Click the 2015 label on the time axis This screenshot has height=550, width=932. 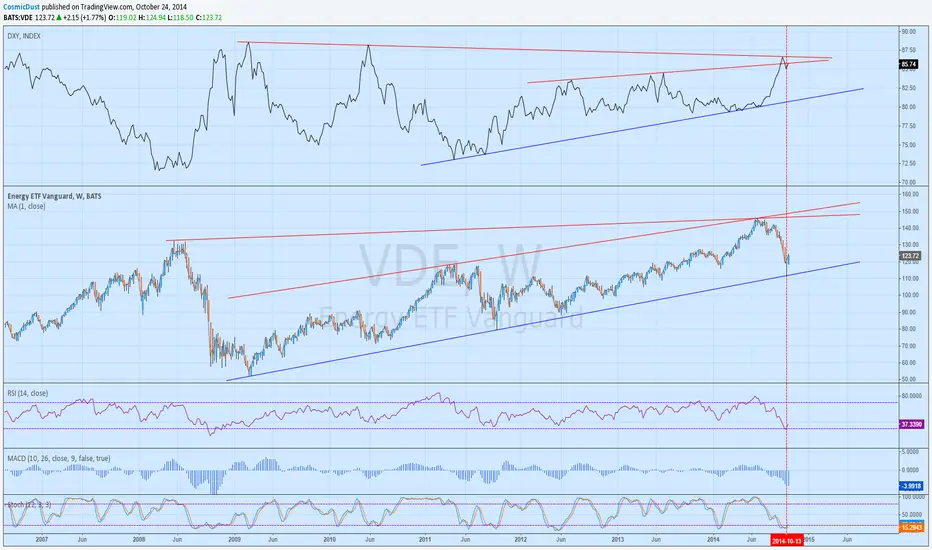tap(809, 540)
